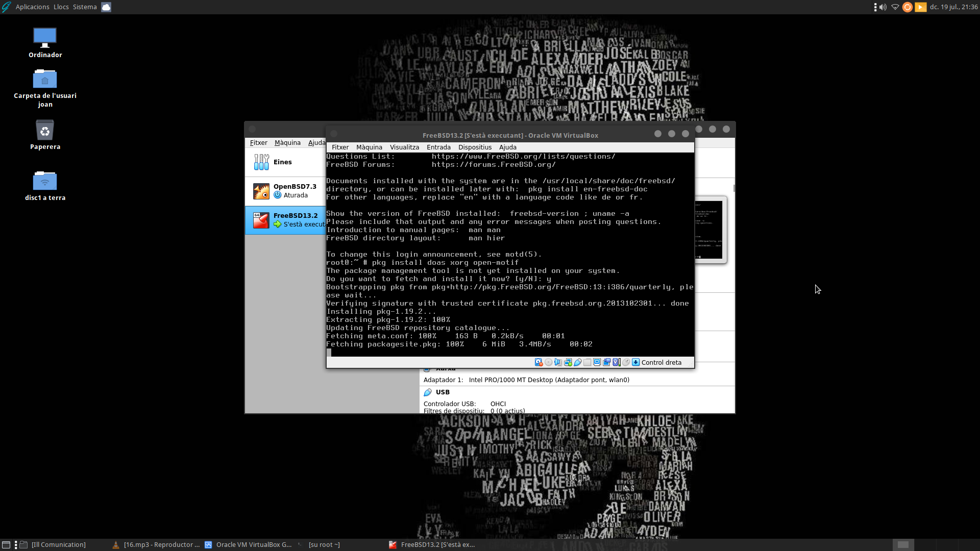Viewport: 980px width, 551px height.
Task: Open Màquina menu in VirtualBox Manager
Action: tap(287, 142)
